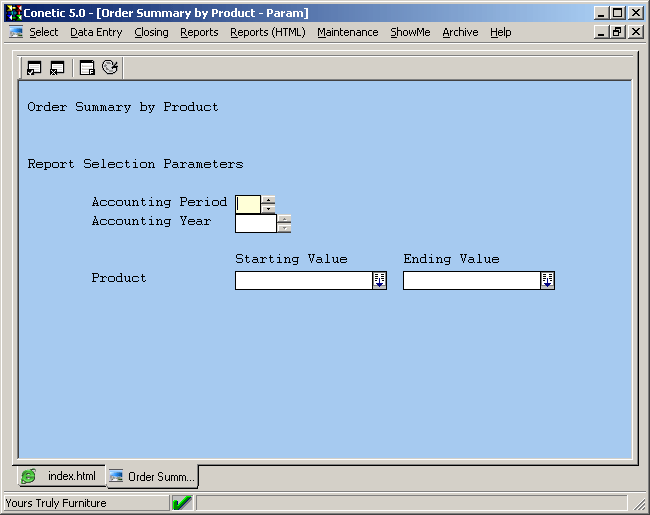This screenshot has width=650, height=515.
Task: Open Product Ending Value lookup list
Action: tap(547, 281)
